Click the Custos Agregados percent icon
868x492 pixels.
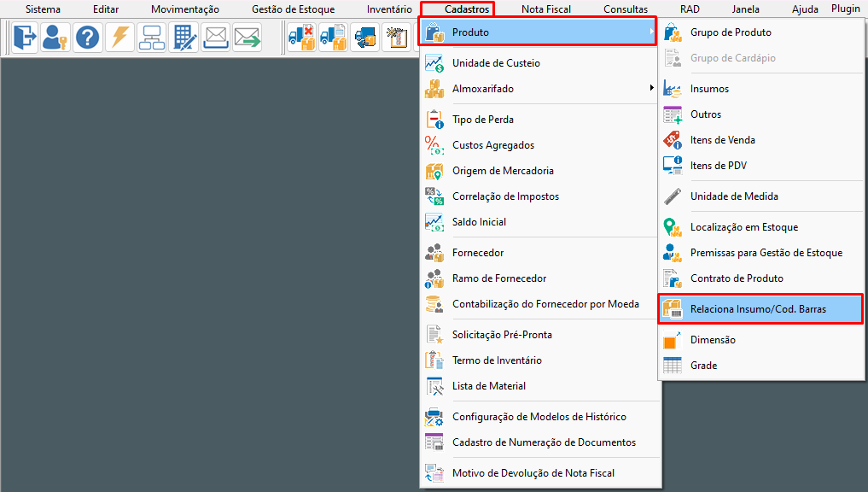(434, 144)
